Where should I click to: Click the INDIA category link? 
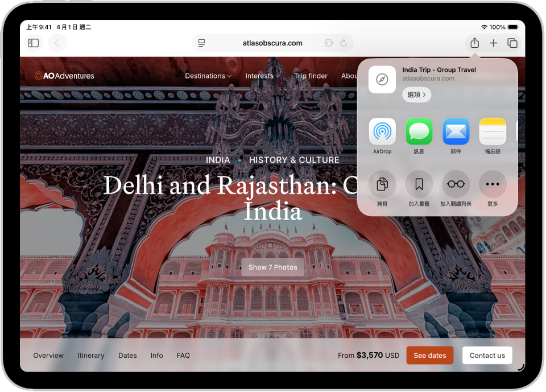(x=218, y=160)
